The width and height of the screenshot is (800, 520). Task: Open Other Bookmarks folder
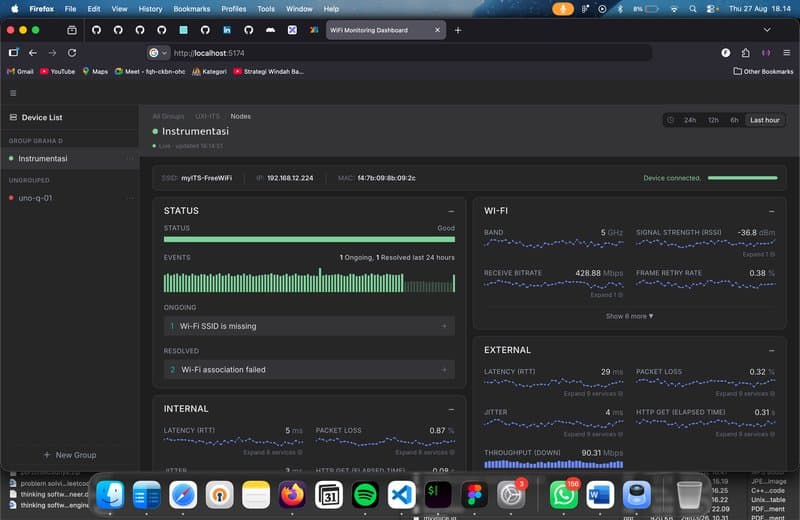[763, 71]
